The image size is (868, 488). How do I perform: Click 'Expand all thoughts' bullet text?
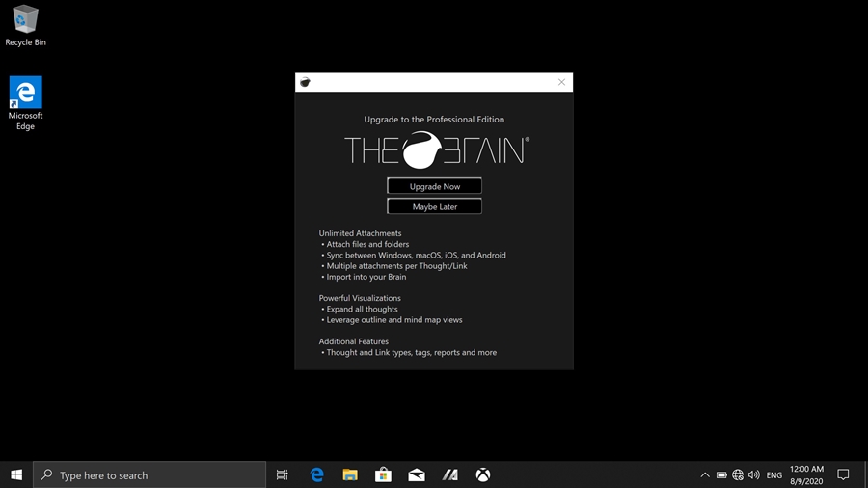(x=362, y=309)
